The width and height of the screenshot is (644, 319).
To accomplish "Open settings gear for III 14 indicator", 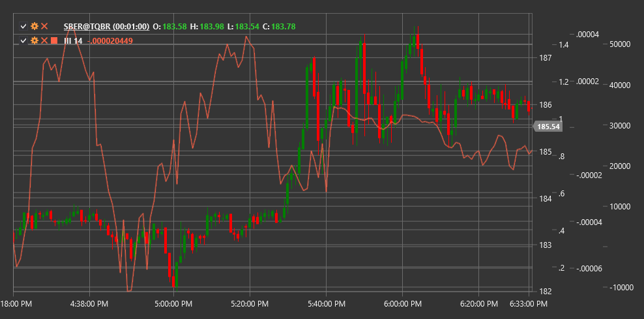I will (35, 40).
